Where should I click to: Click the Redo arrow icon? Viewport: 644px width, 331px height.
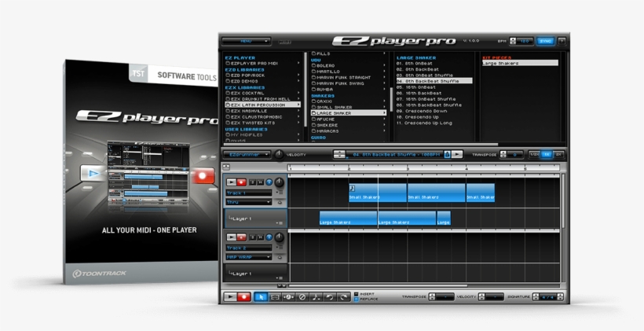(x=344, y=297)
